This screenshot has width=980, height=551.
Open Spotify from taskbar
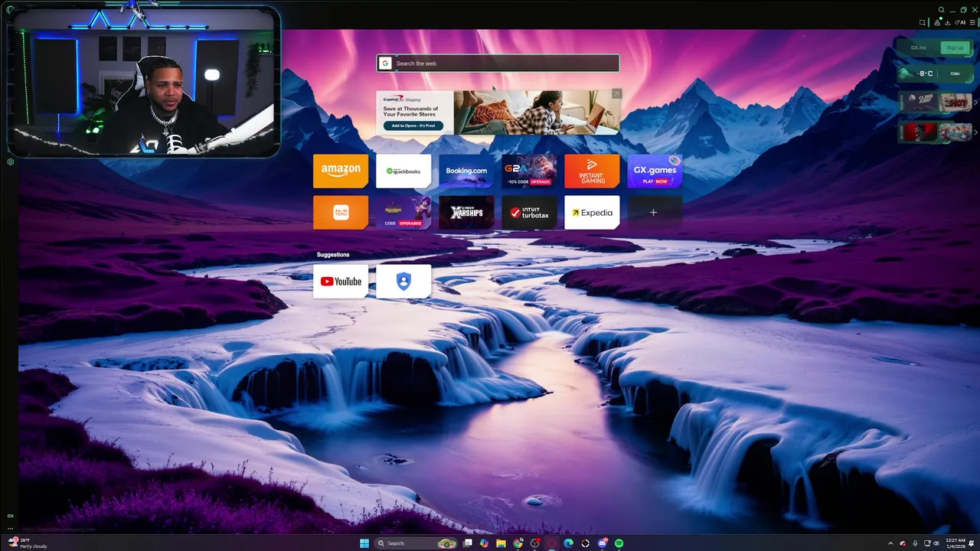pos(619,543)
